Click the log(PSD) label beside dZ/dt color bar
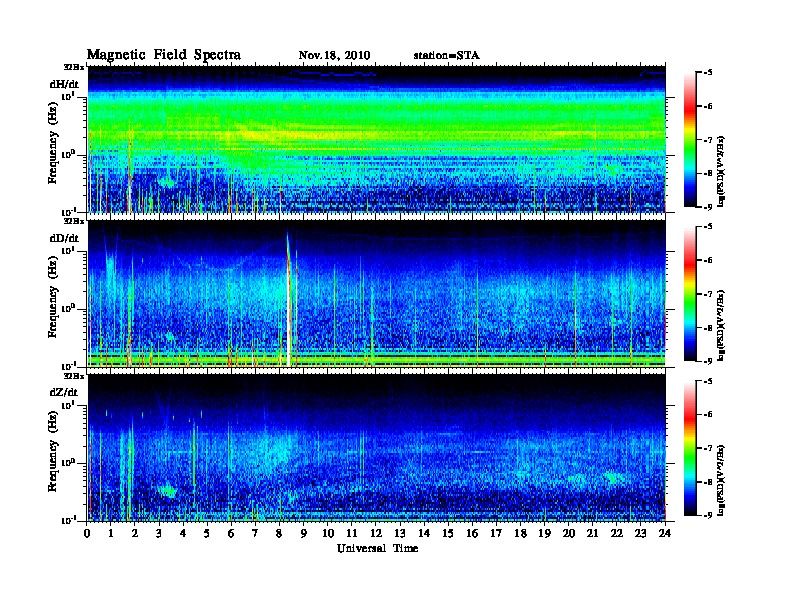Image resolution: width=792 pixels, height=612 pixels. click(x=721, y=479)
